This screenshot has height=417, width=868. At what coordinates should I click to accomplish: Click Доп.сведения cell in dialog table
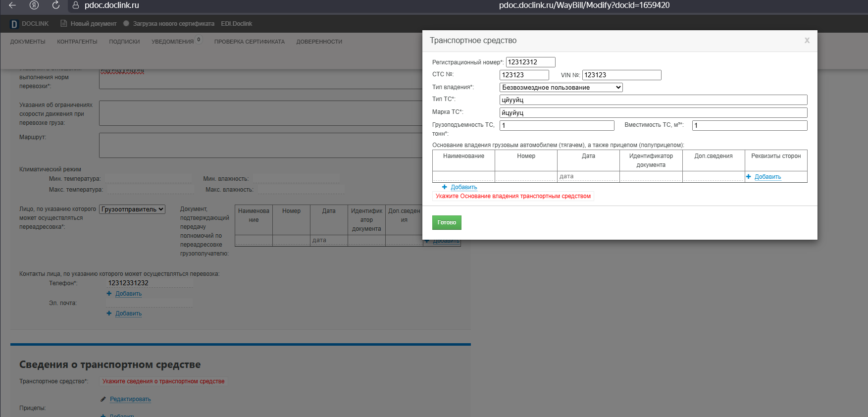coord(714,176)
